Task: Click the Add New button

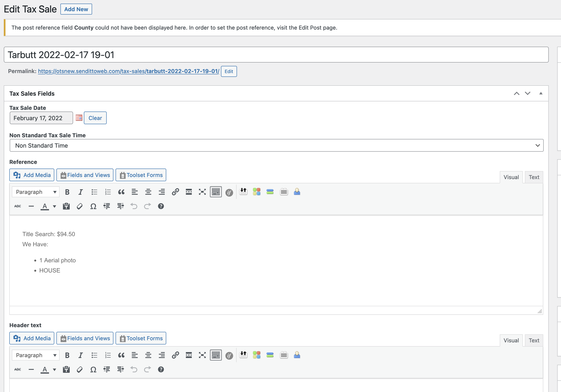Action: 76,9
